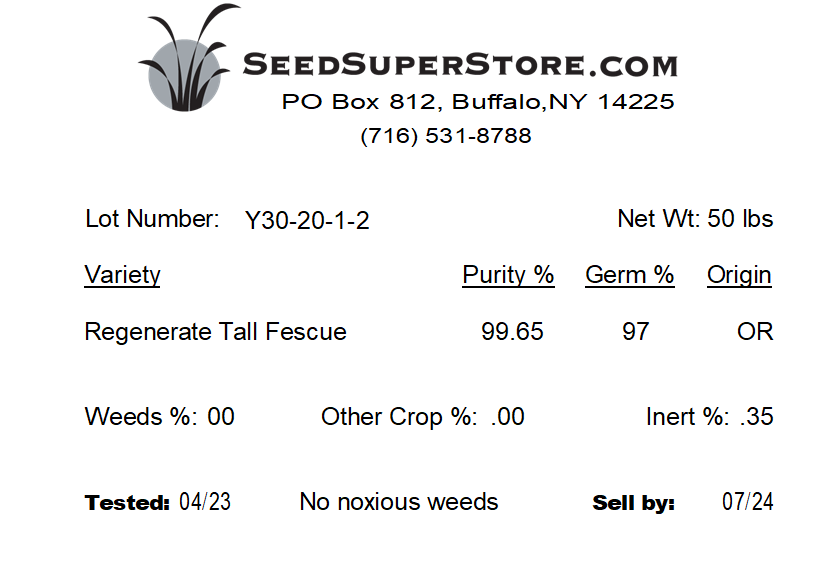Click the origin value OR

pos(755,332)
